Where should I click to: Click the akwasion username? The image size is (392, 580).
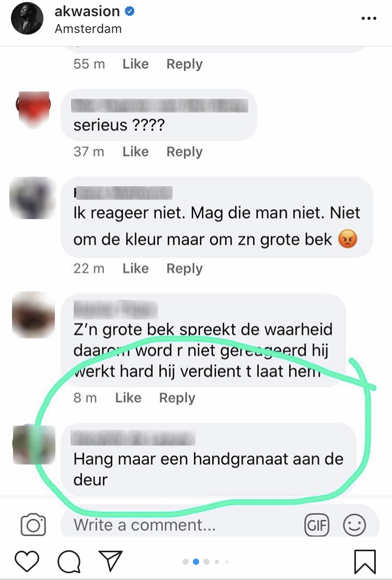click(x=87, y=12)
